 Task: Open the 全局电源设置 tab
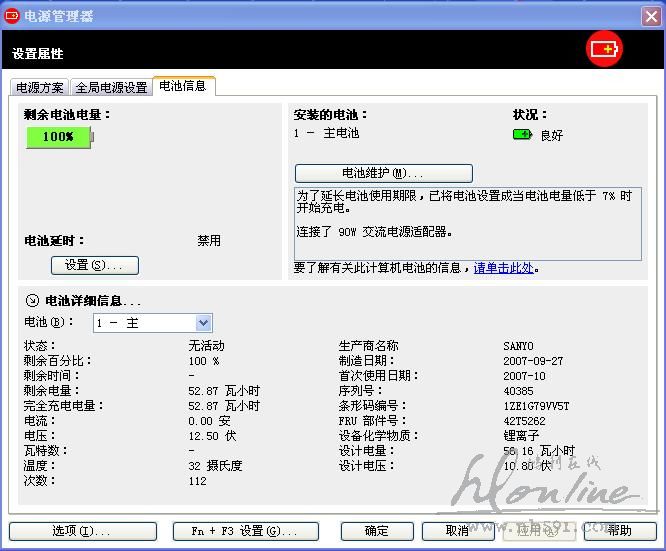pyautogui.click(x=111, y=88)
